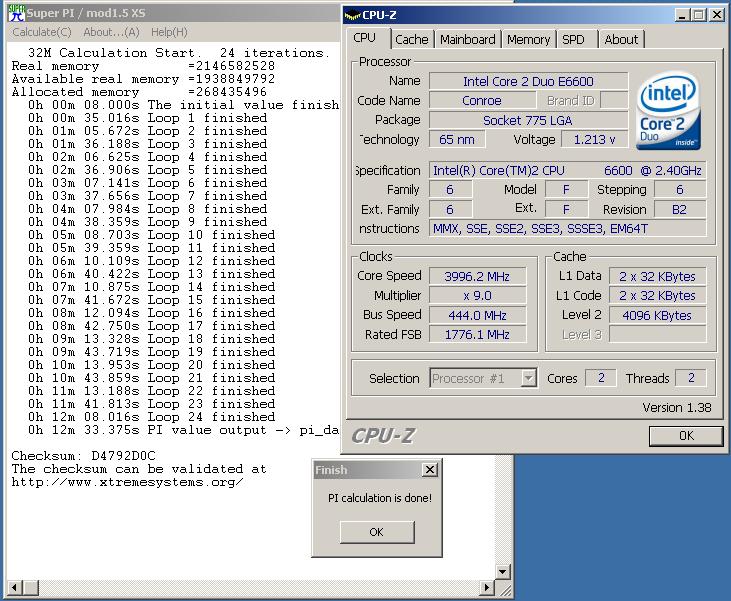The width and height of the screenshot is (731, 601).
Task: Open the Calculate(C) menu in Super PI
Action: (x=42, y=32)
